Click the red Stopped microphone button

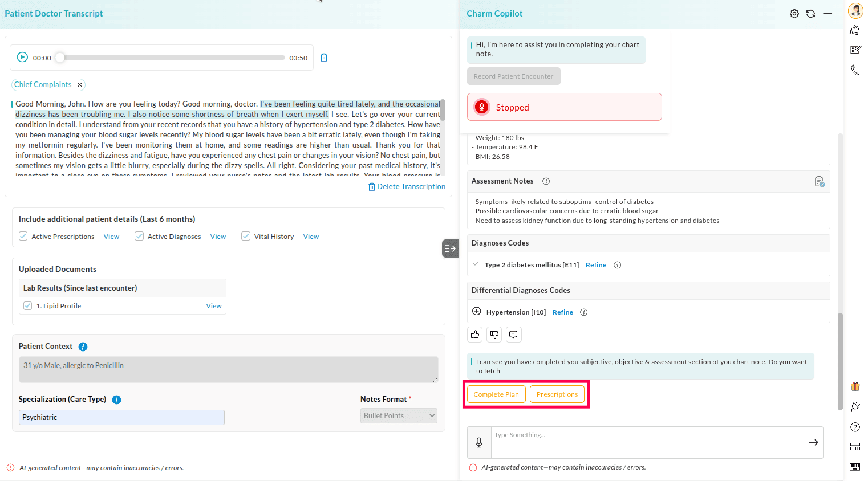[x=482, y=107]
